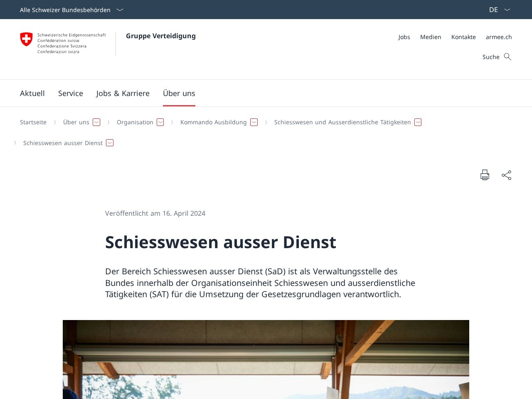Open dropdown next to Schiesswesen und Ausserdienstliche Tätigkeiten
The width and height of the screenshot is (532, 399).
pos(418,122)
